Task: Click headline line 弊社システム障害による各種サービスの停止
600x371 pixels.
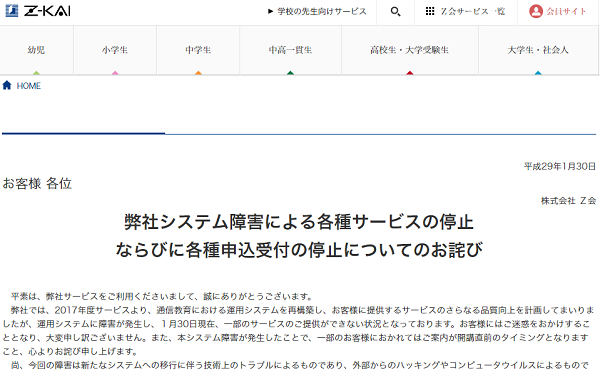Action: pos(299,222)
